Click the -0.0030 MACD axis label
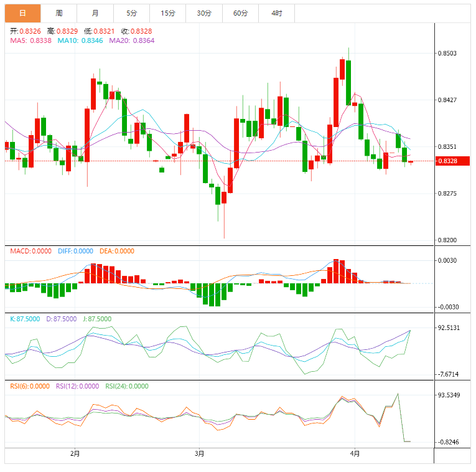Viewport: 476px width, 472px height. (x=448, y=308)
